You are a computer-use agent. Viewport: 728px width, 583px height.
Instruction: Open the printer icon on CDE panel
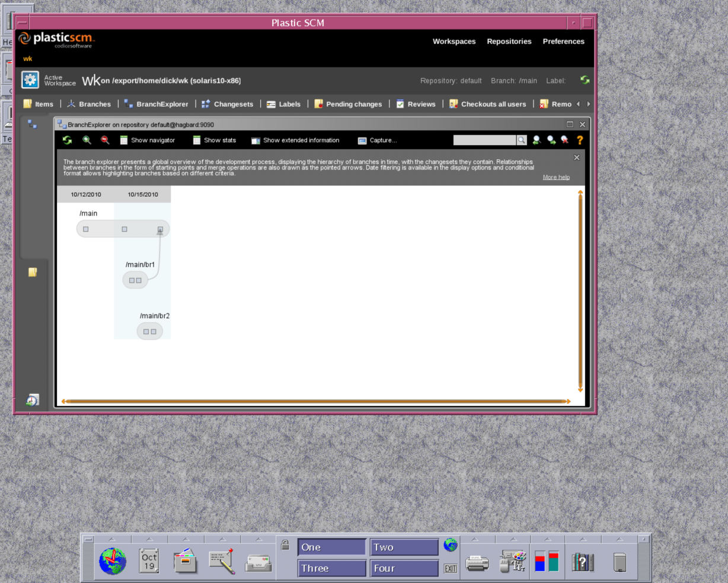pyautogui.click(x=477, y=563)
